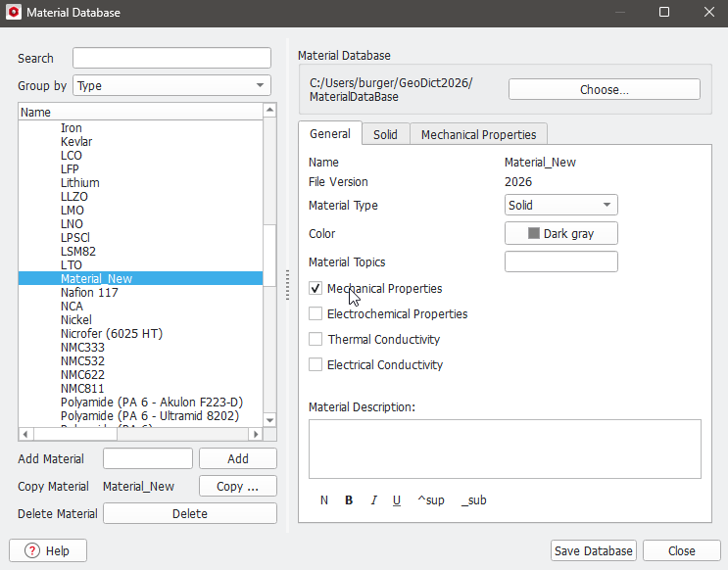
Task: Select Nafion 117 in material list
Action: [x=89, y=292]
